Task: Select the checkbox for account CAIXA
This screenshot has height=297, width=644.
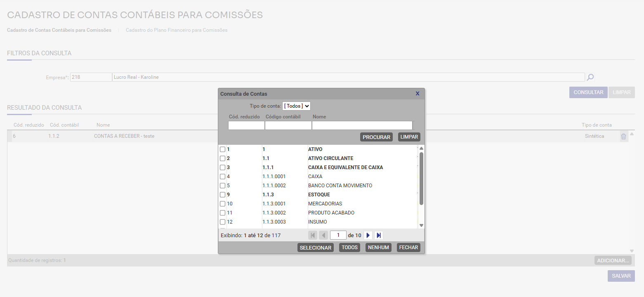Action: (223, 177)
